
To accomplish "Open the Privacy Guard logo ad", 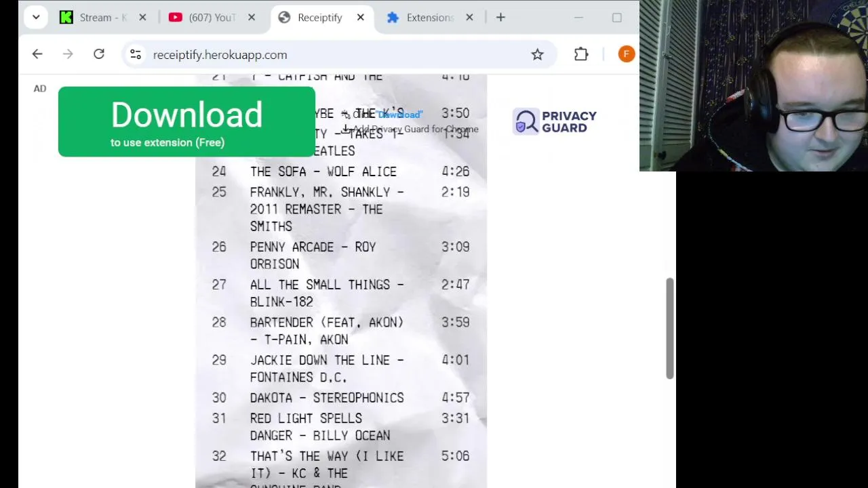I will tap(555, 122).
